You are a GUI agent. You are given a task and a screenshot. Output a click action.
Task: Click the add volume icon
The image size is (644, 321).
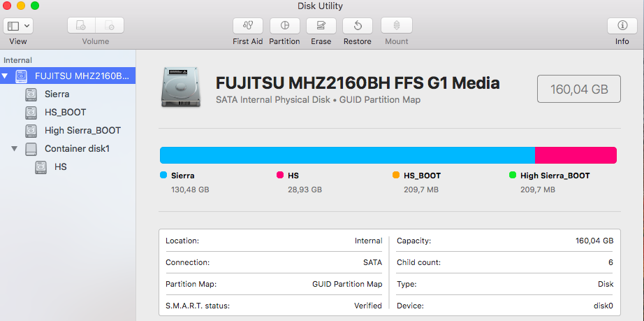pos(81,26)
